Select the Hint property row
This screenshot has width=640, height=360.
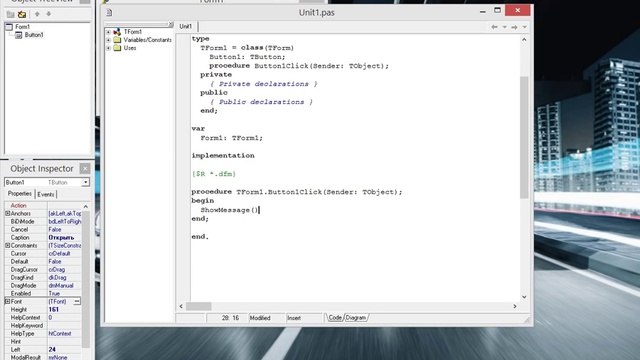[43, 342]
